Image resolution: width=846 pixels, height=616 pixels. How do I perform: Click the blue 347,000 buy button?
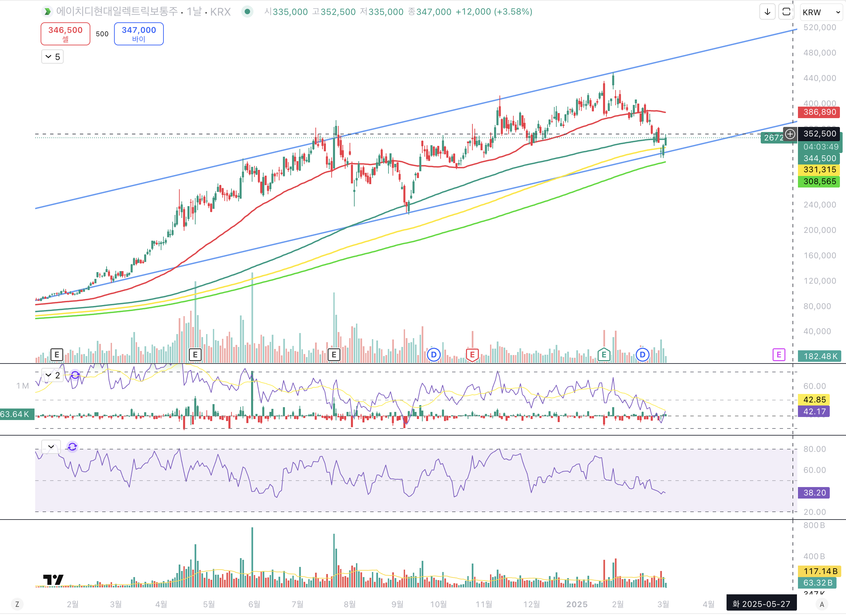pyautogui.click(x=139, y=34)
